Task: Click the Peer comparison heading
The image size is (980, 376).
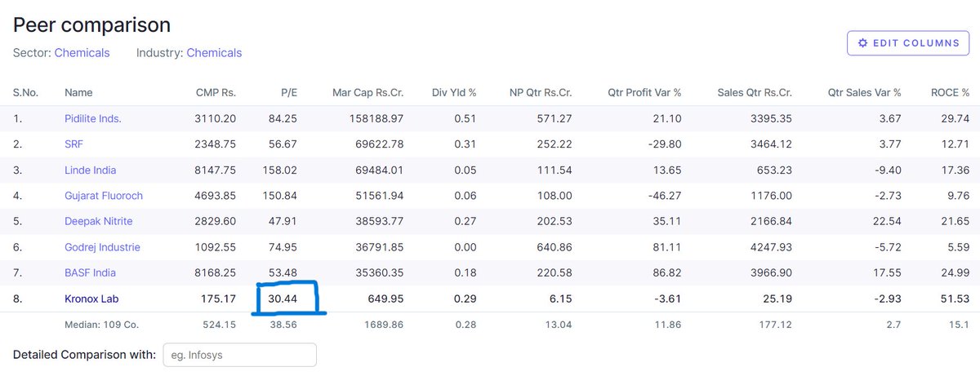Action: [x=91, y=24]
